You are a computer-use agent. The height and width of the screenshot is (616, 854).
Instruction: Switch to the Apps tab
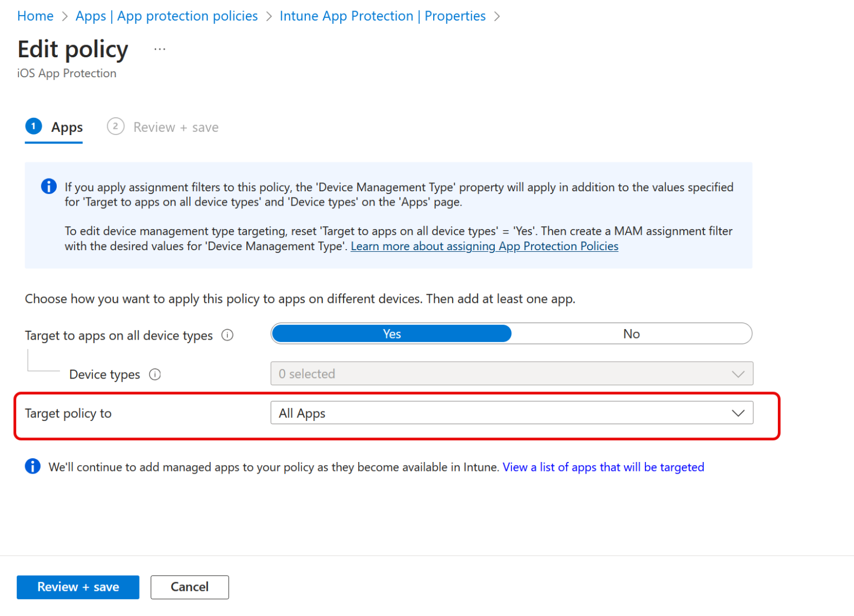[x=54, y=128]
